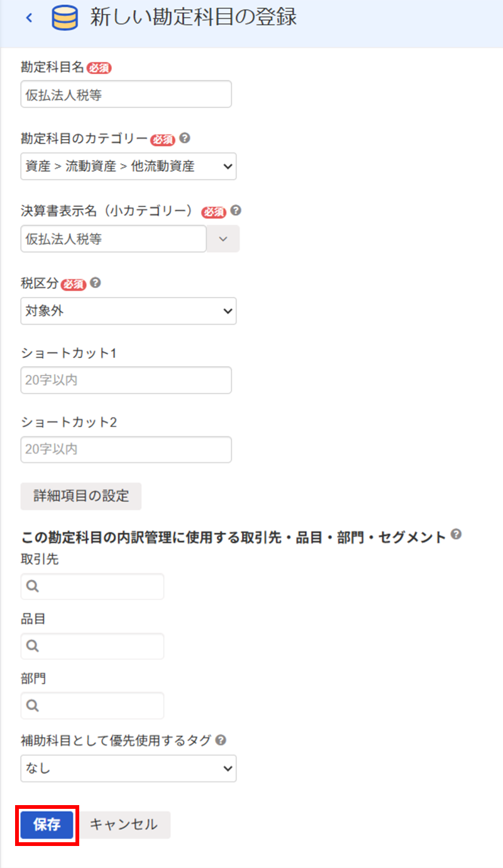Click the 詳細項目の設定 button
The image size is (503, 868).
click(81, 496)
